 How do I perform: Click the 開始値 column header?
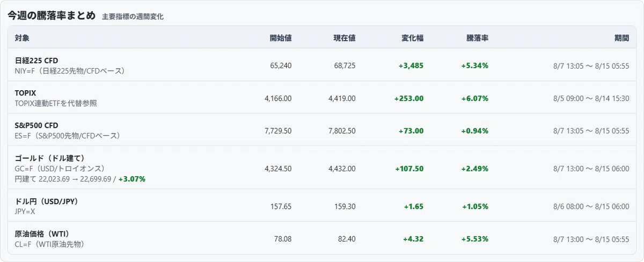point(280,38)
